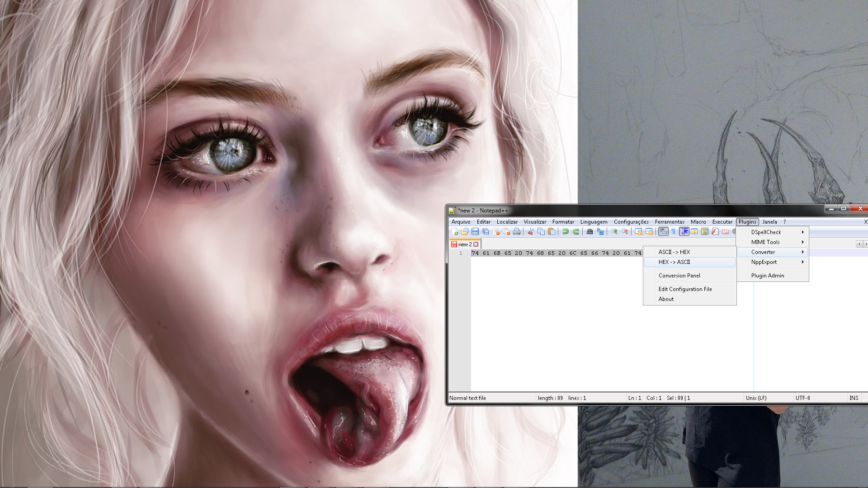Choose HEX -> ASCII conversion

click(x=690, y=262)
